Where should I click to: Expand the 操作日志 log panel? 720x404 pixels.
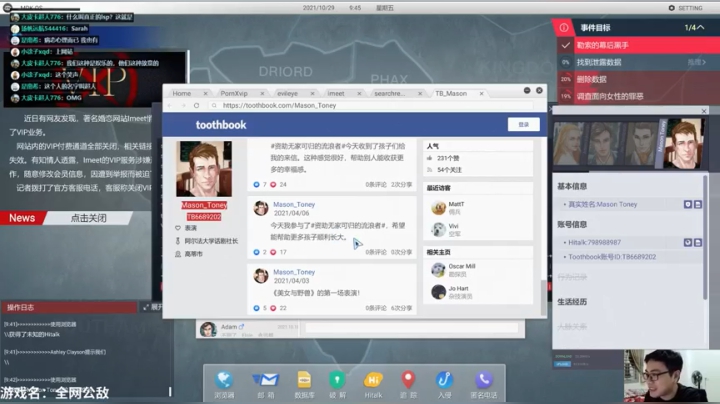[152, 307]
